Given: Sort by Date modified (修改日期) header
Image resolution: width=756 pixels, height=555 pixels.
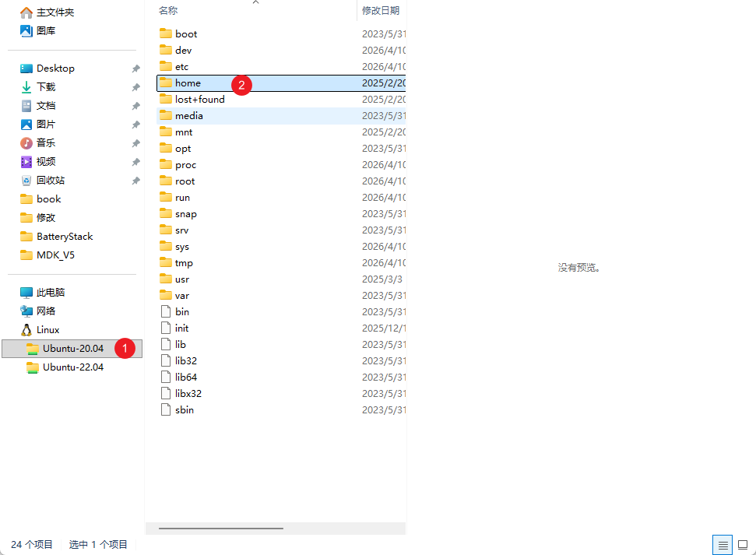Looking at the screenshot, I should [381, 11].
